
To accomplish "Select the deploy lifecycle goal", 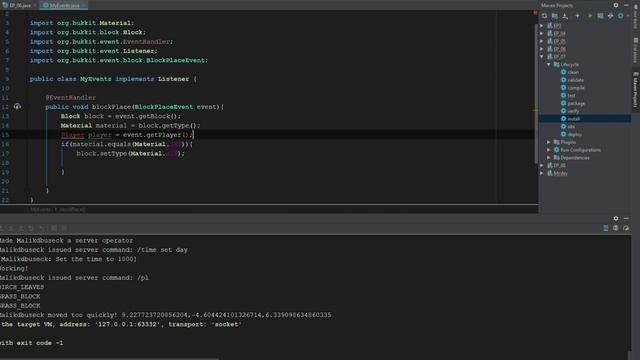I will tap(575, 134).
